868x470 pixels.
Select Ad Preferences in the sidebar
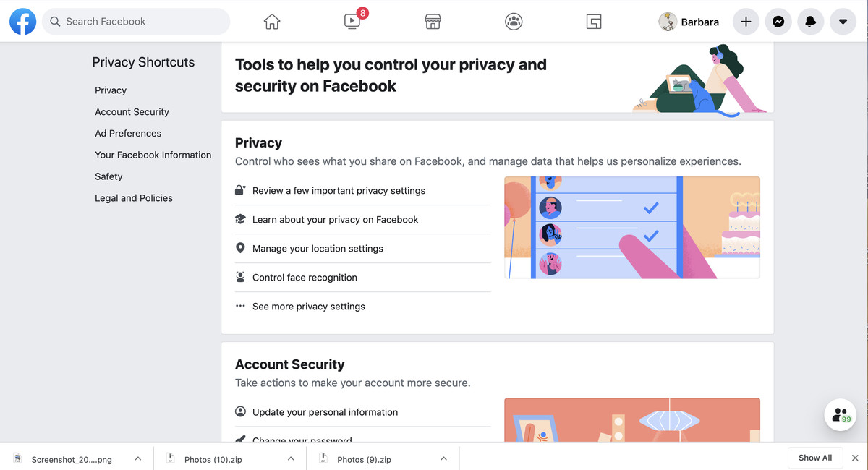[x=128, y=133]
